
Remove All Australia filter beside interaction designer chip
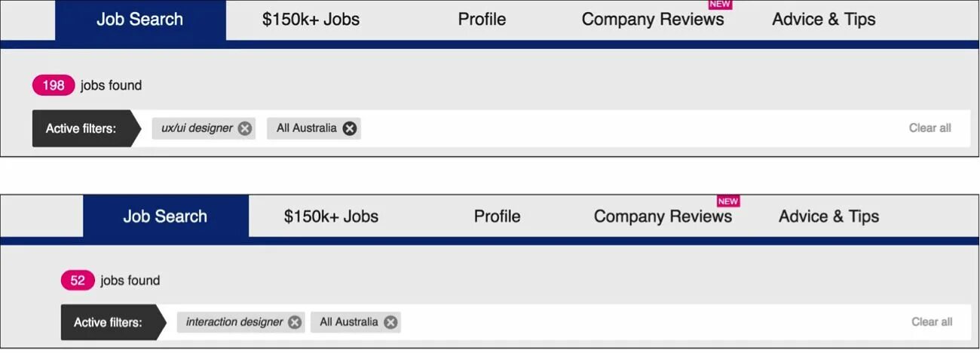coord(390,322)
